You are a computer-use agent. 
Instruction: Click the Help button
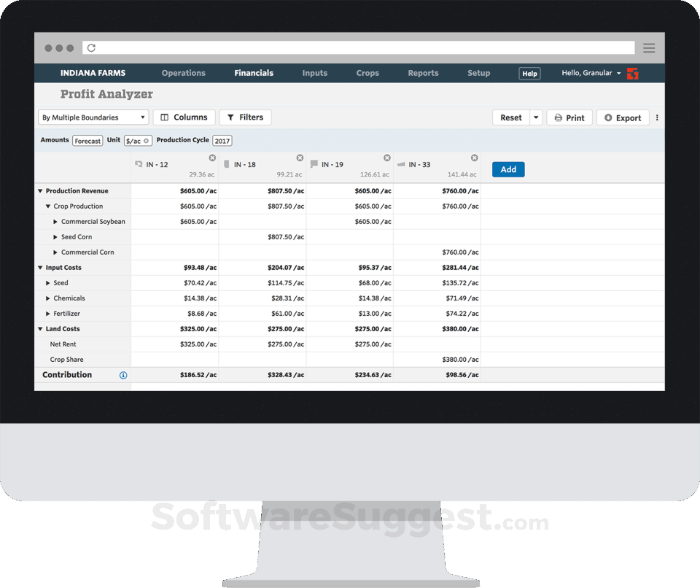pos(529,73)
